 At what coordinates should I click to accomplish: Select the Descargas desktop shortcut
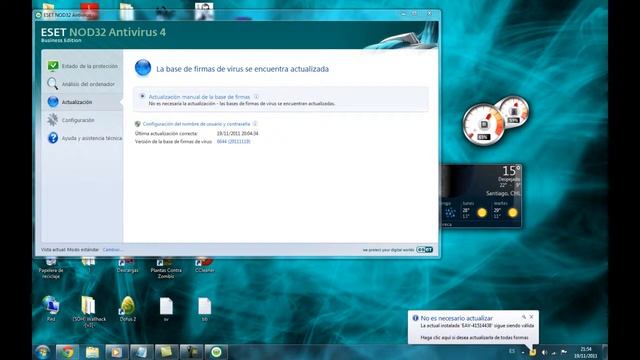click(x=127, y=265)
